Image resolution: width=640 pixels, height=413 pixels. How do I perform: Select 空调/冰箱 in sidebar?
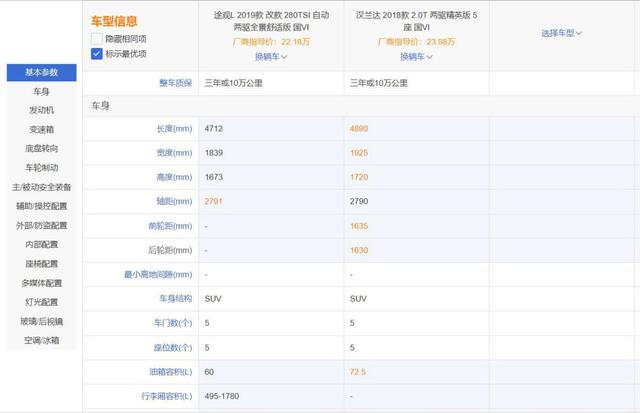coord(42,340)
